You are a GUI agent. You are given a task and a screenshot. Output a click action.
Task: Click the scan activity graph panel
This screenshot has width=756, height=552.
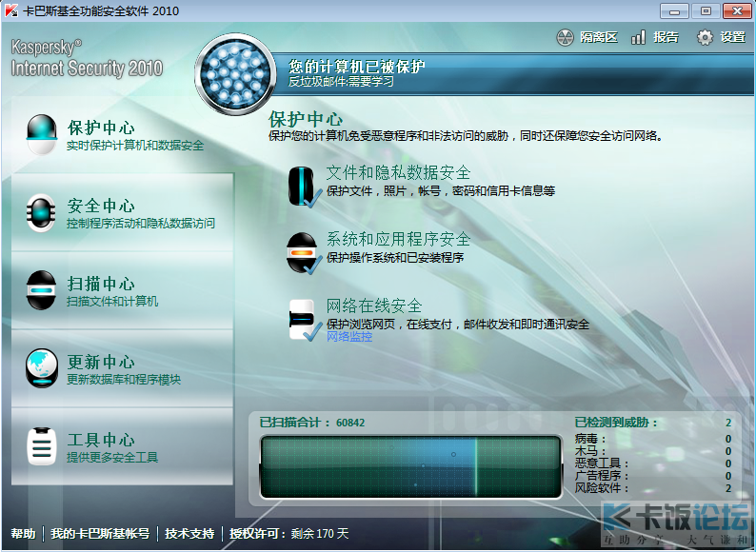coord(410,466)
